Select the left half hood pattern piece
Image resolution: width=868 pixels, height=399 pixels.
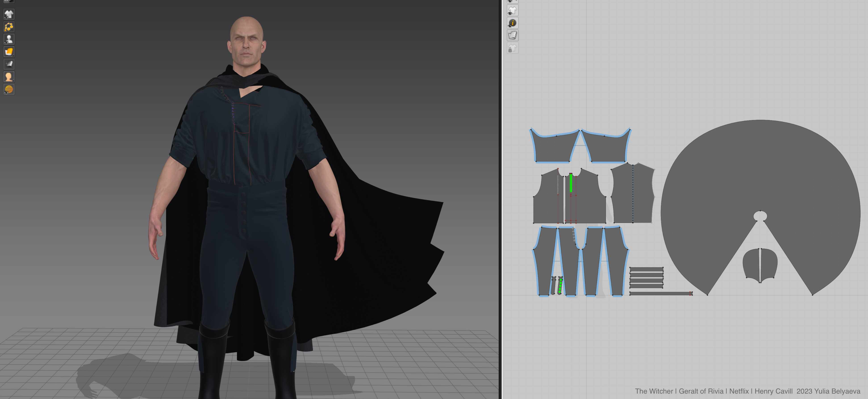(x=751, y=264)
